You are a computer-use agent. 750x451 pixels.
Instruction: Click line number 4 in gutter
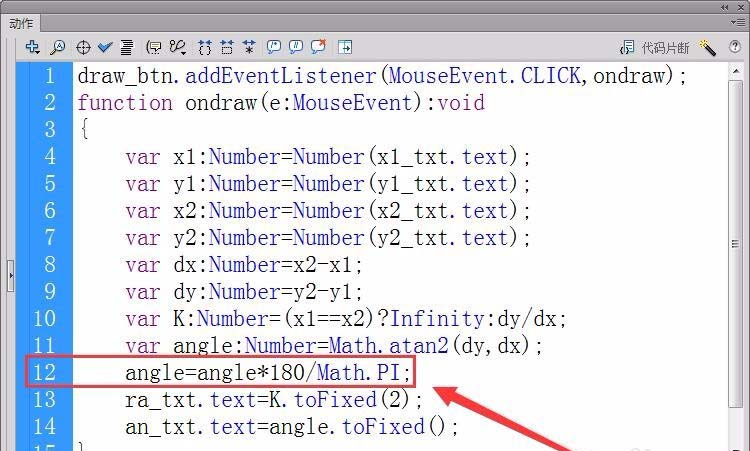(x=50, y=157)
